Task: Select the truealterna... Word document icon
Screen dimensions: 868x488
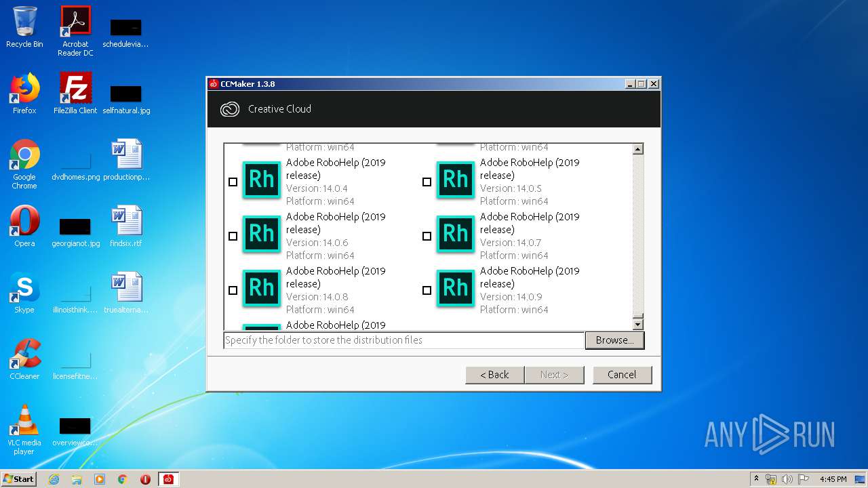Action: pyautogui.click(x=126, y=293)
